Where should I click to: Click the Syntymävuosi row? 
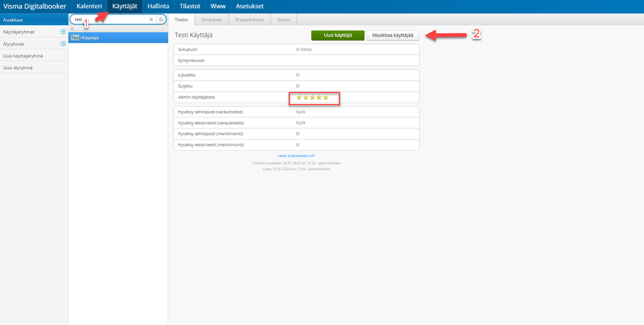[297, 61]
